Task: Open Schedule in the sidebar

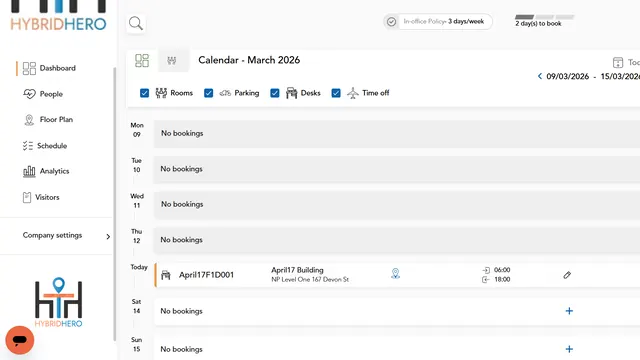Action: click(52, 146)
